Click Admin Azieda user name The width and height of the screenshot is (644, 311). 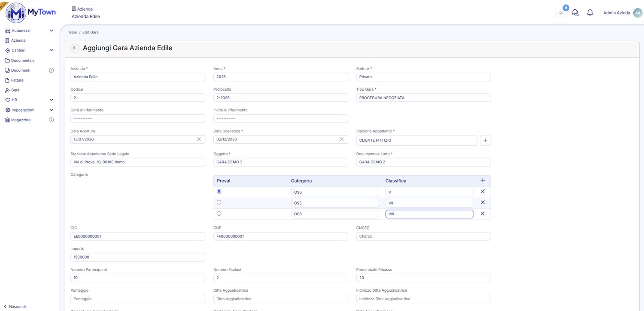617,13
